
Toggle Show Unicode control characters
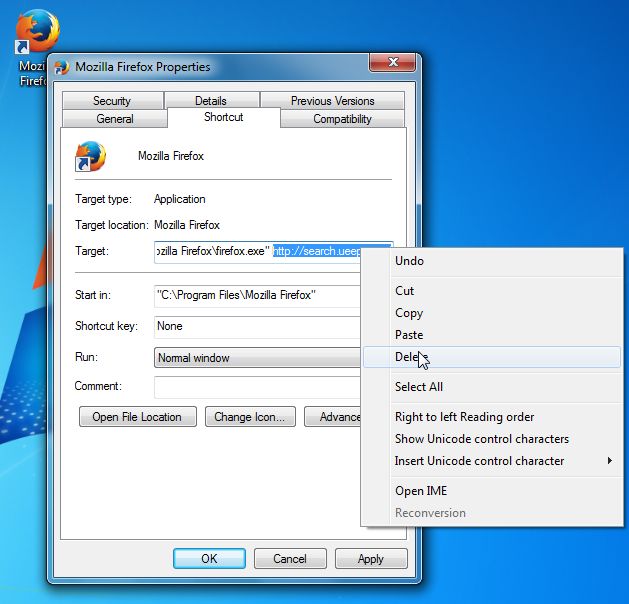click(492, 439)
